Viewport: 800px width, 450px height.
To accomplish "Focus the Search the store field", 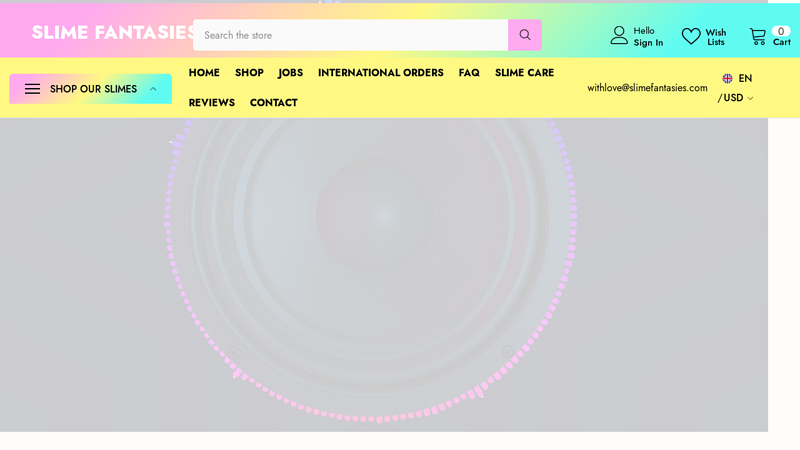I will coord(351,35).
